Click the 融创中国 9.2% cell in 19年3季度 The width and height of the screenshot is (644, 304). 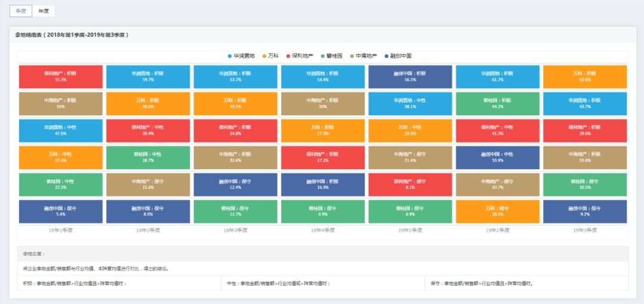point(586,212)
